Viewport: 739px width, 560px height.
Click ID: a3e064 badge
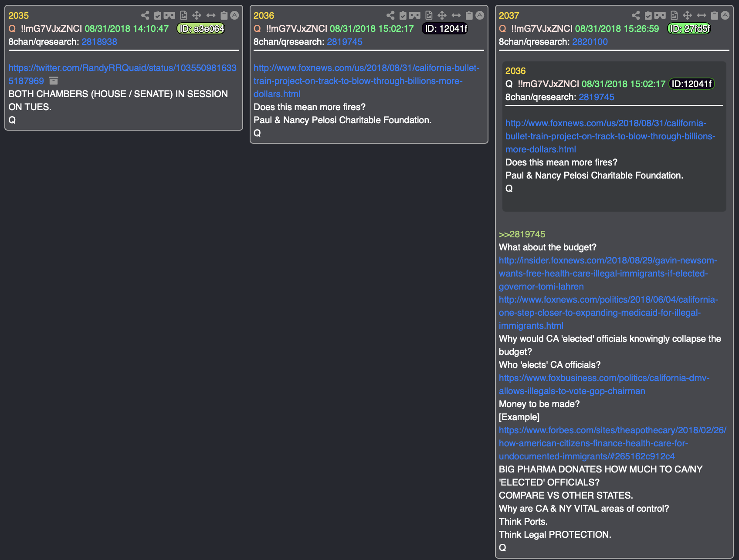coord(201,29)
